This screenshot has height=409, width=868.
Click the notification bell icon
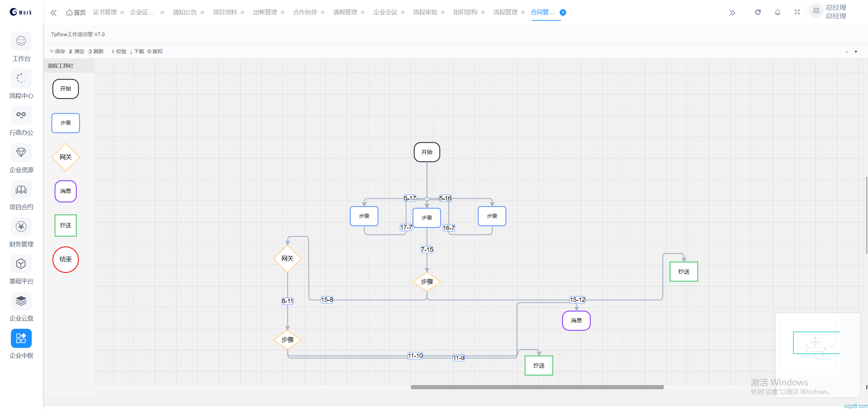coord(777,12)
